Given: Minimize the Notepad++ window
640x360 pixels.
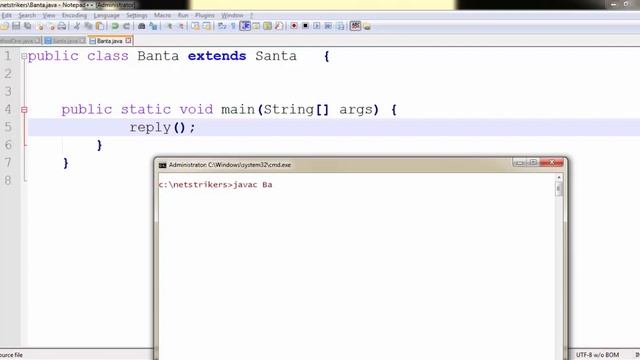Looking at the screenshot, I should pos(613,4).
